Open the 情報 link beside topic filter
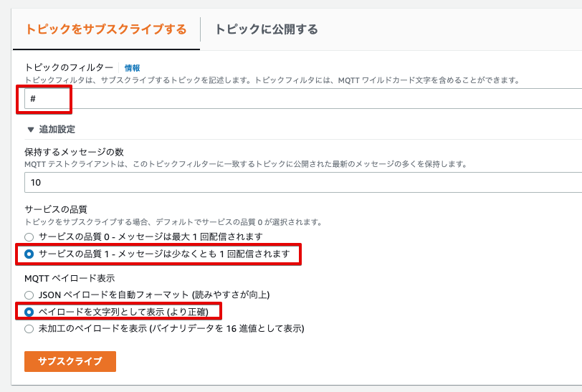Screen dimensions: 582x392 (132, 68)
